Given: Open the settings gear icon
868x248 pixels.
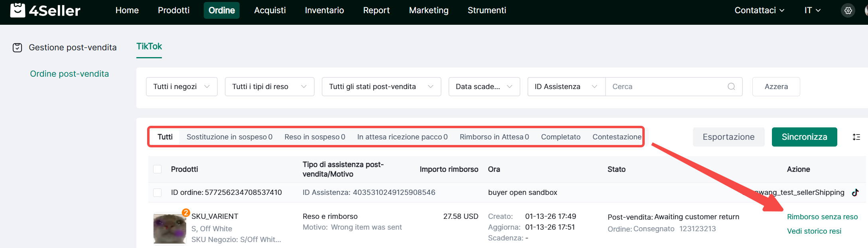Looking at the screenshot, I should click(x=848, y=10).
